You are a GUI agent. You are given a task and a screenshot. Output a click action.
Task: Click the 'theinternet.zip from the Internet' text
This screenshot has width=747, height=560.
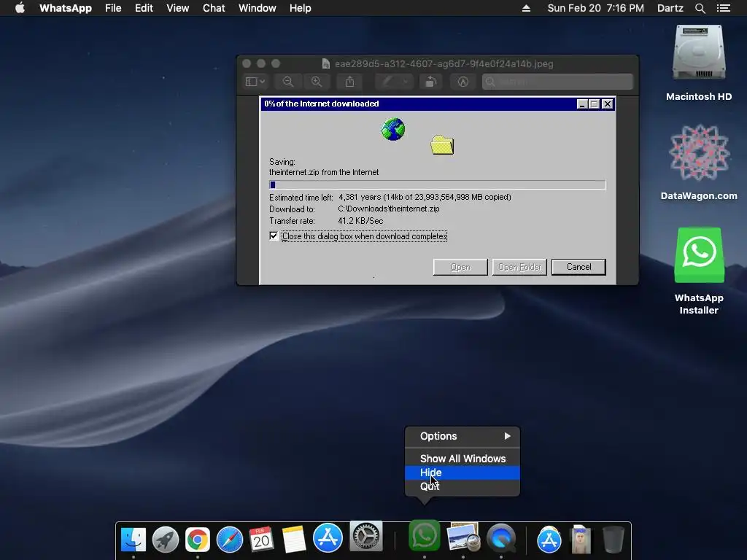click(x=324, y=172)
